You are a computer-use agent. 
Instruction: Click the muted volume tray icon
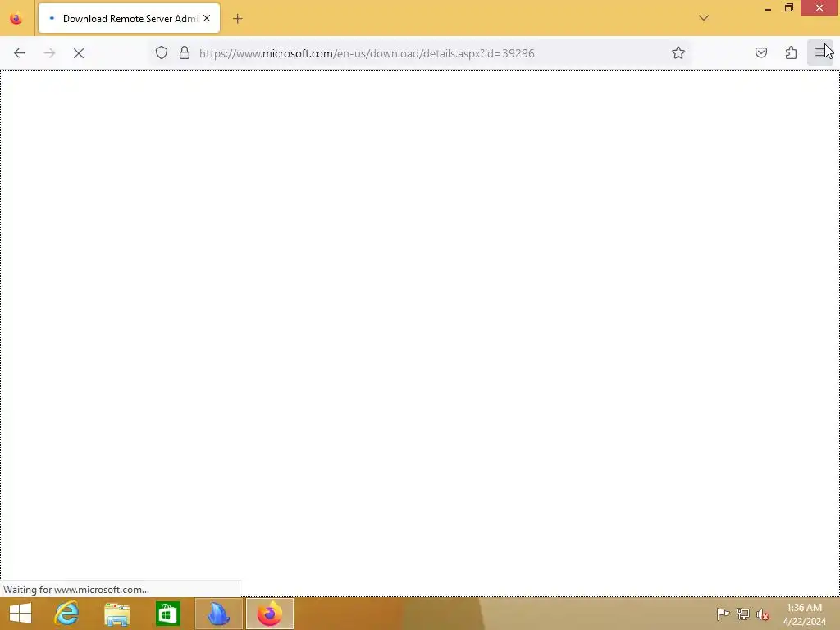coord(763,614)
